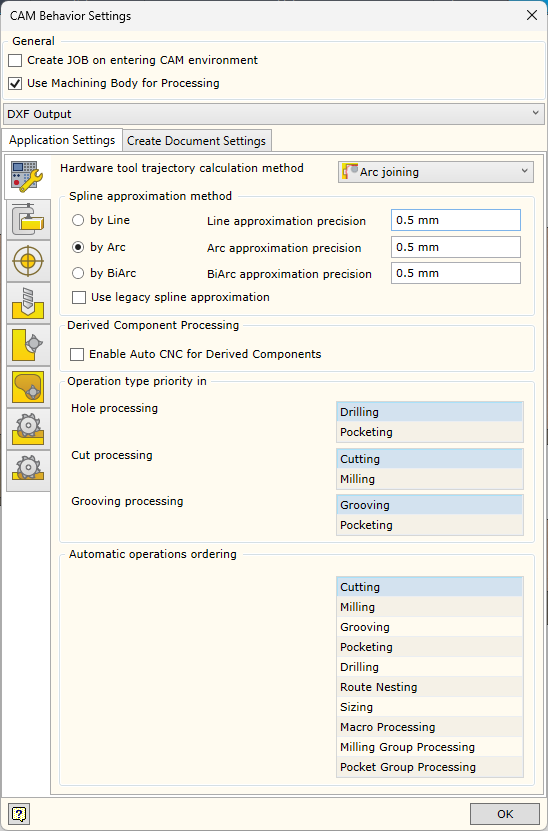The height and width of the screenshot is (831, 548).
Task: Select Pocketing in Grooving processing list
Action: pyautogui.click(x=430, y=525)
